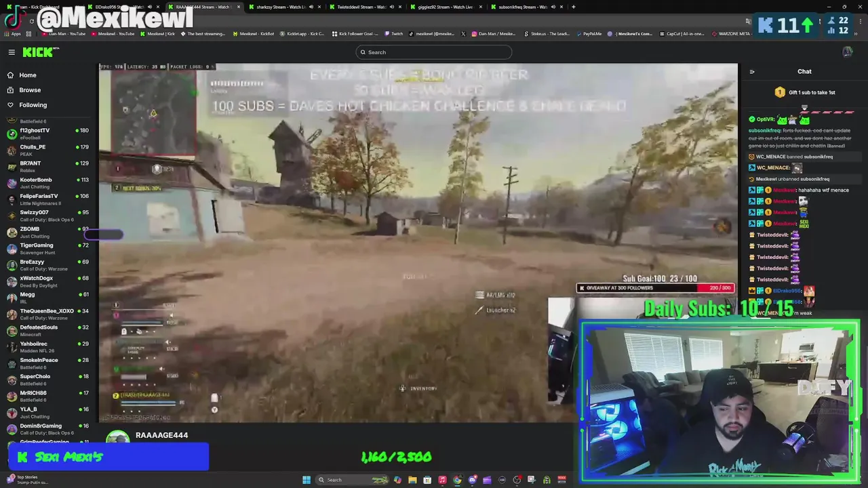Open Windows Start menu
868x488 pixels.
tap(307, 480)
